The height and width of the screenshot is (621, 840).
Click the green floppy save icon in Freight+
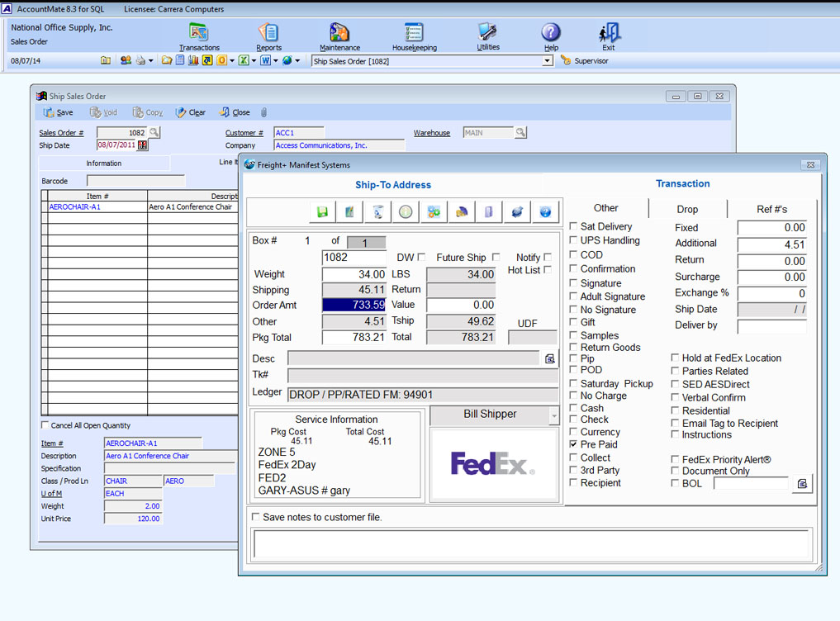[322, 212]
